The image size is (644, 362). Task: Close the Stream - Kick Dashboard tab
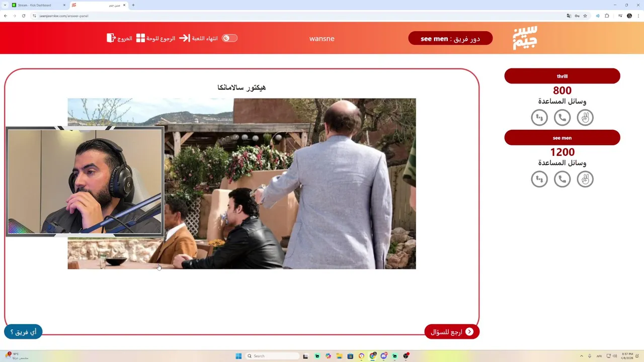pos(64,5)
